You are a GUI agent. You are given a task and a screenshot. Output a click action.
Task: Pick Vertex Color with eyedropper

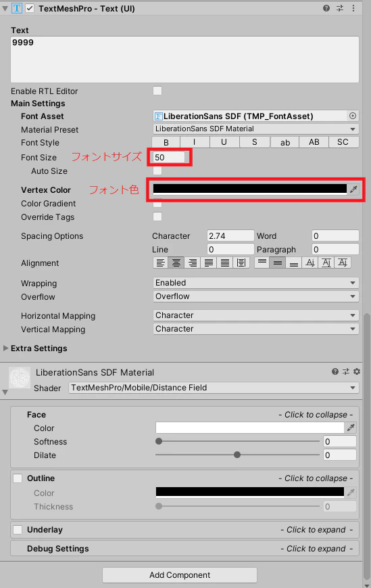[353, 189]
